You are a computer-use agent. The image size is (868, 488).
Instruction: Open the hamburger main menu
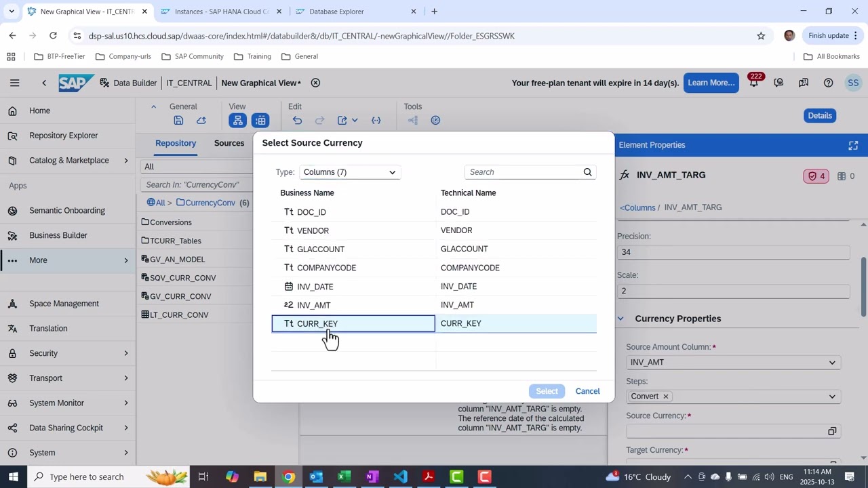[x=14, y=83]
